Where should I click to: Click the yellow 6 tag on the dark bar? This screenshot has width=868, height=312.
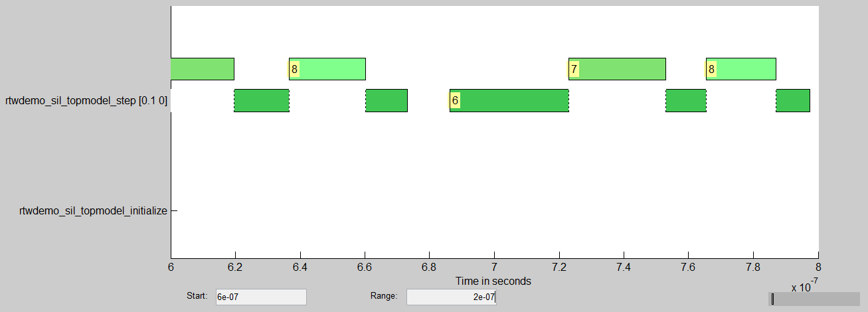455,100
